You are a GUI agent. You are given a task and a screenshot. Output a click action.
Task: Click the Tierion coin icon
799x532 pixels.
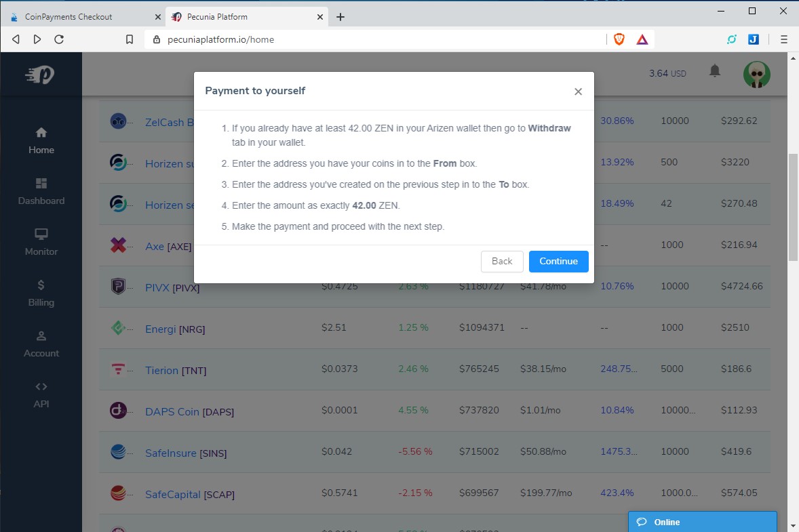(118, 369)
